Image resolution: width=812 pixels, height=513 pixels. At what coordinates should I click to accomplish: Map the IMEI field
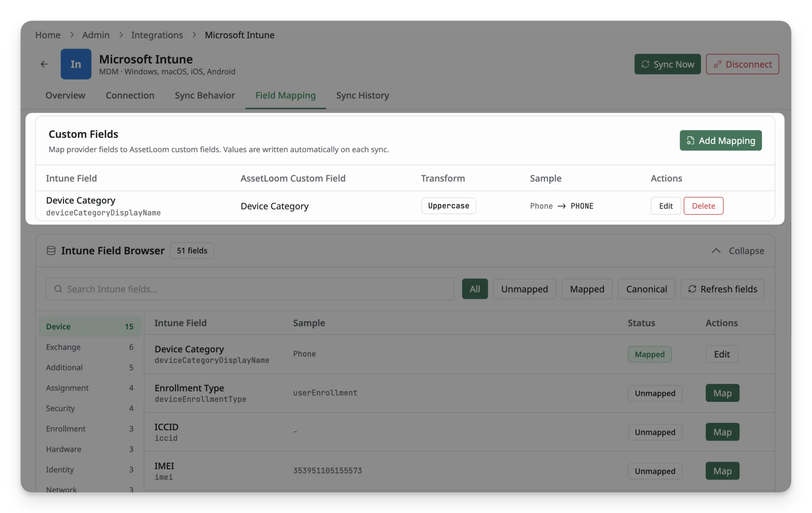[722, 471]
